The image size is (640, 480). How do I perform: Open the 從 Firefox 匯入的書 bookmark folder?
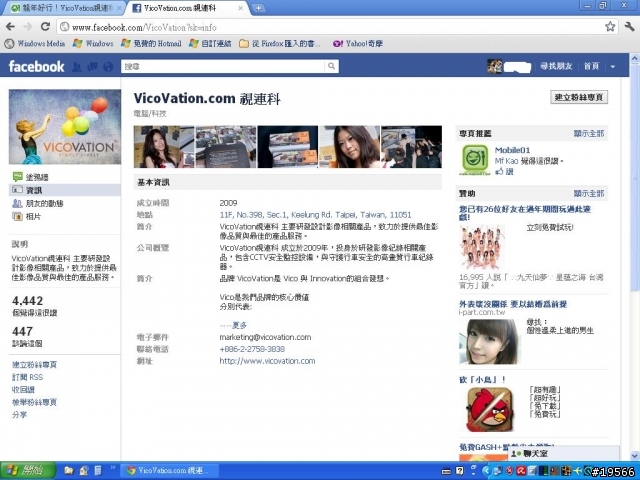point(280,43)
